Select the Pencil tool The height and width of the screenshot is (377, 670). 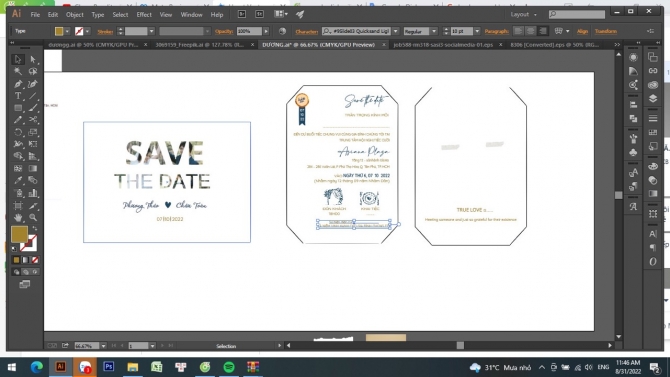(x=18, y=120)
